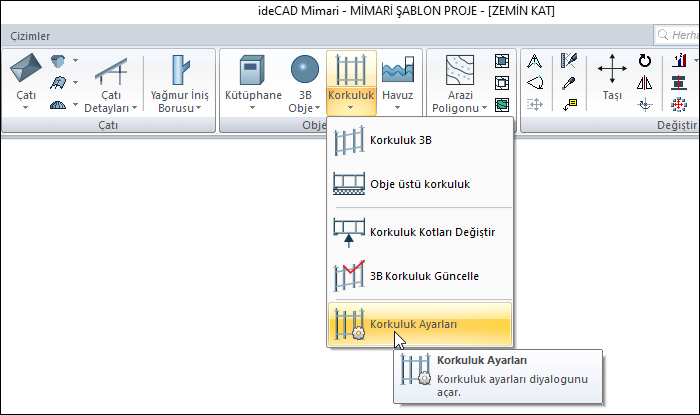Viewport: 700px width, 415px height.
Task: Click the yellow note with arrow icon
Action: click(x=570, y=105)
